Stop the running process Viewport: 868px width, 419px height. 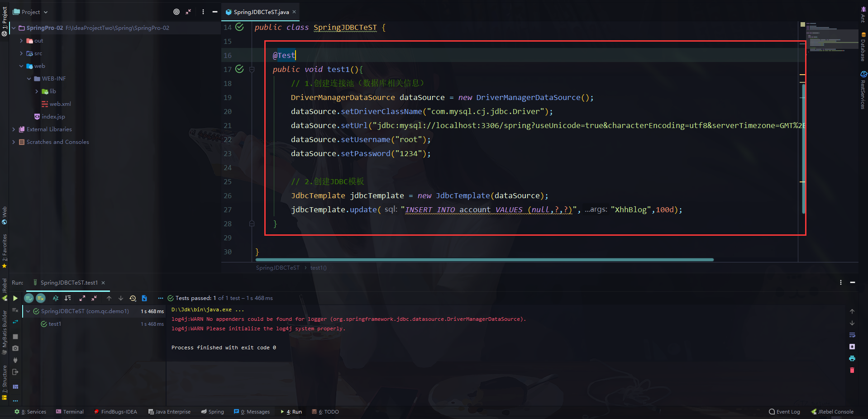tap(15, 337)
